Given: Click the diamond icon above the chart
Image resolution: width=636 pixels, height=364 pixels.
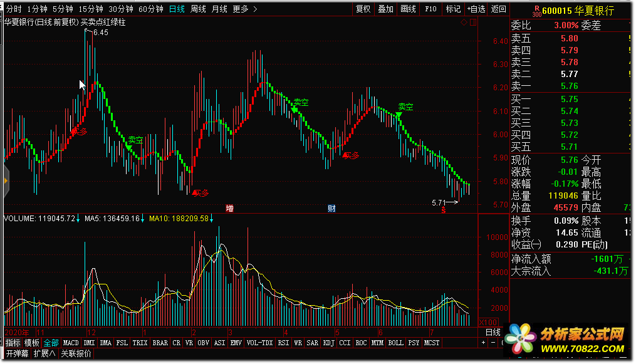Looking at the screenshot, I should [x=464, y=23].
